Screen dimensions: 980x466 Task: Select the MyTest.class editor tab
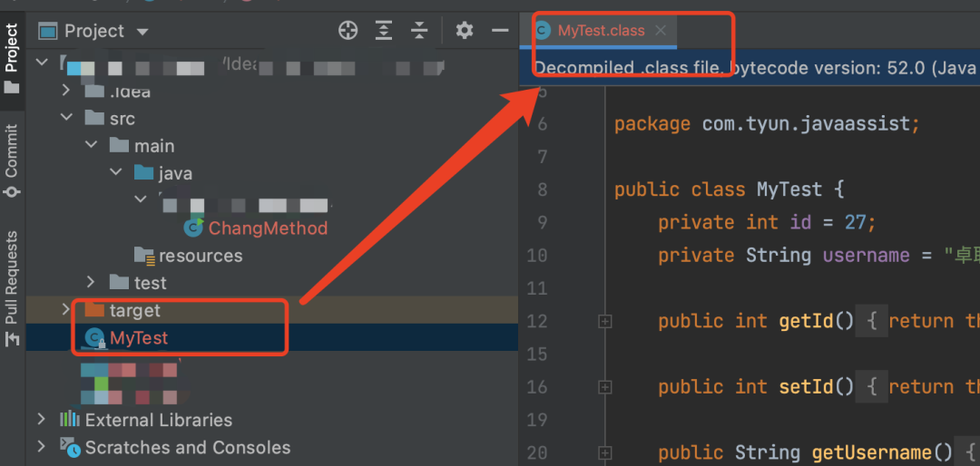click(600, 30)
